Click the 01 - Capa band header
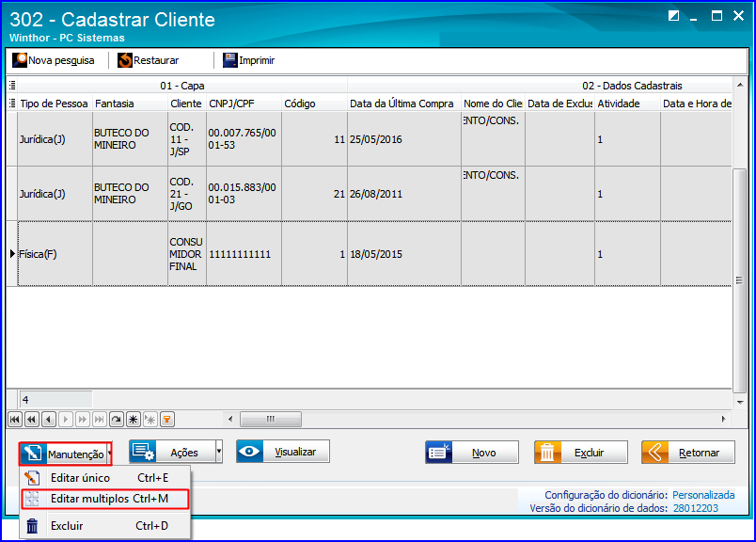This screenshot has width=756, height=542. [182, 86]
